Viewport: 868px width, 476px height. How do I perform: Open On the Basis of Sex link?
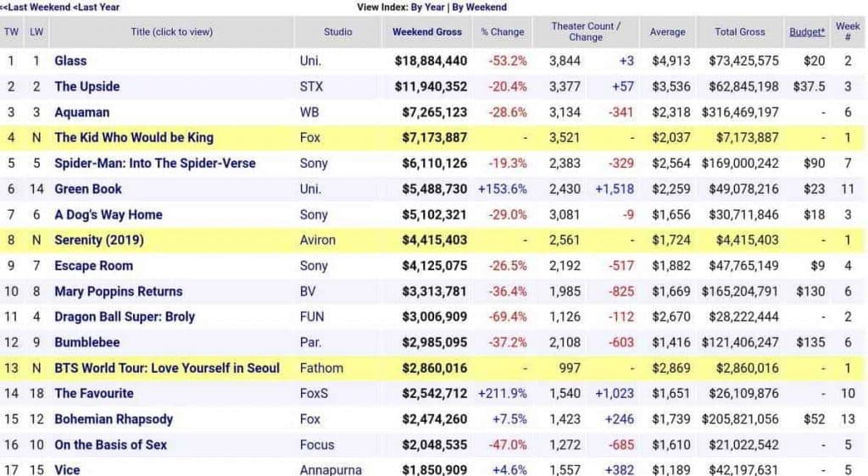pos(110,445)
